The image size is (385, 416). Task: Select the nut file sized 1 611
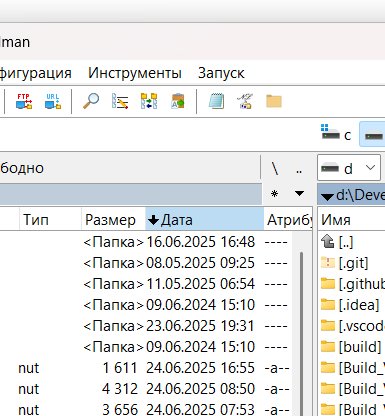(x=147, y=368)
